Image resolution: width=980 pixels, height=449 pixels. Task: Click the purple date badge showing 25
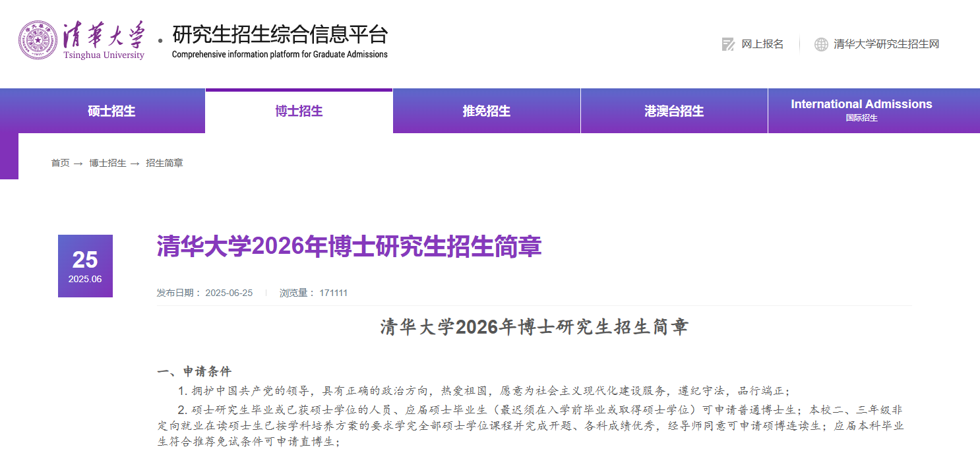(x=85, y=266)
